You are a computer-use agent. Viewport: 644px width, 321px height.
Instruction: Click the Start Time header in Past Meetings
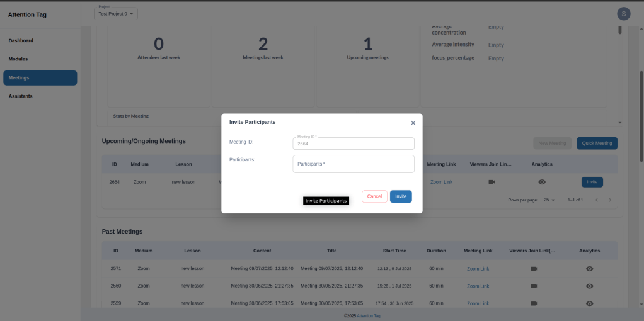[394, 251]
